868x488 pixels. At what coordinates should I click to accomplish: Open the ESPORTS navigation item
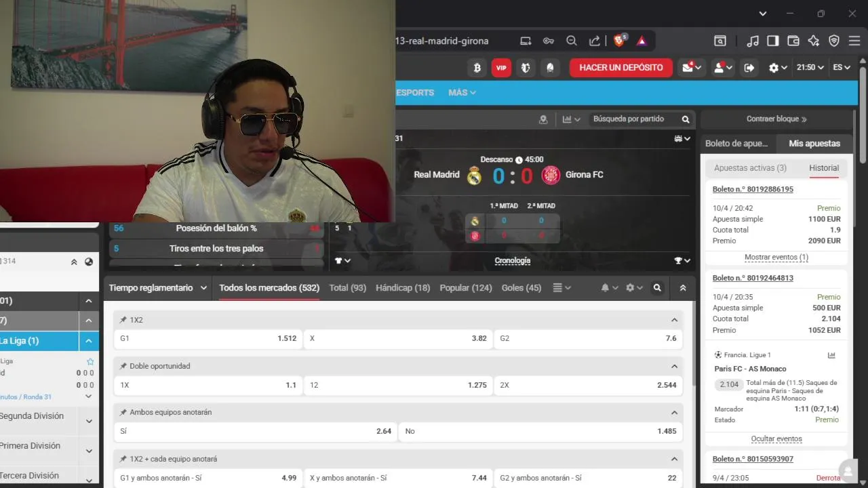[x=415, y=92]
